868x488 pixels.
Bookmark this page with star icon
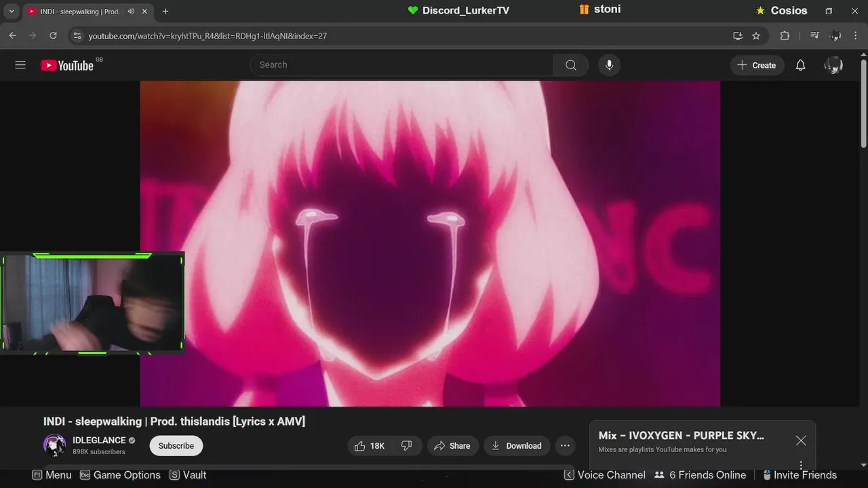(756, 35)
